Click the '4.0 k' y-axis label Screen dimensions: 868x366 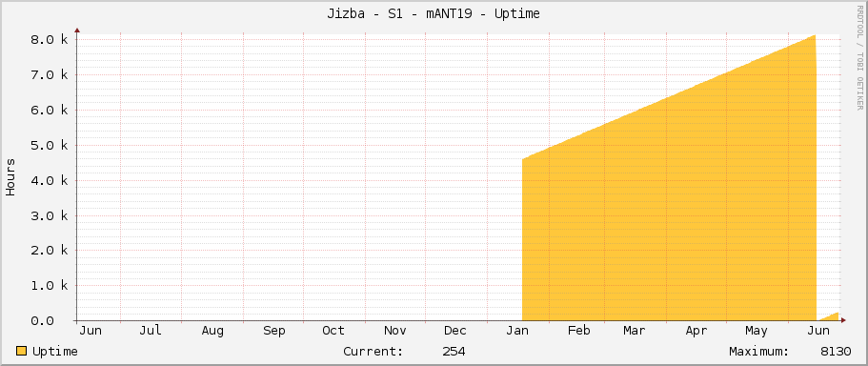pyautogui.click(x=50, y=180)
